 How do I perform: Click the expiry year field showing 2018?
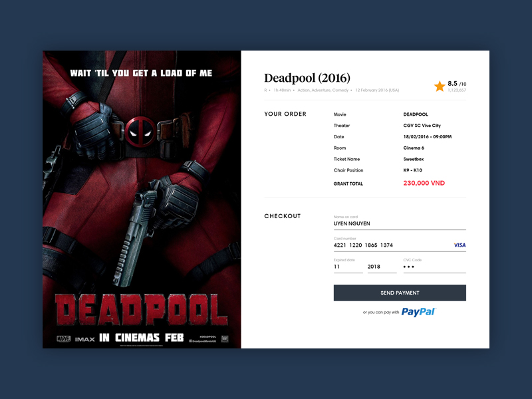pyautogui.click(x=381, y=267)
